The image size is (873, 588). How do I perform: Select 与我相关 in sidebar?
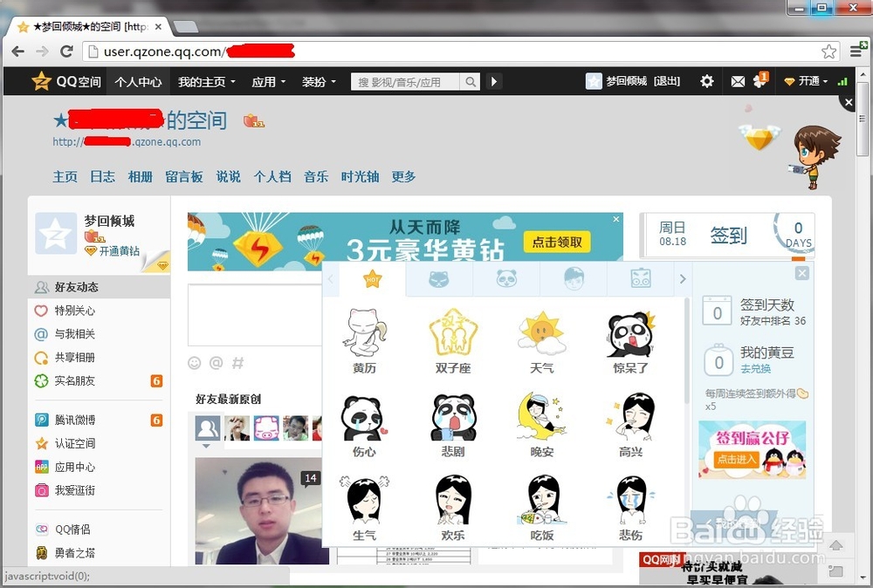point(74,334)
